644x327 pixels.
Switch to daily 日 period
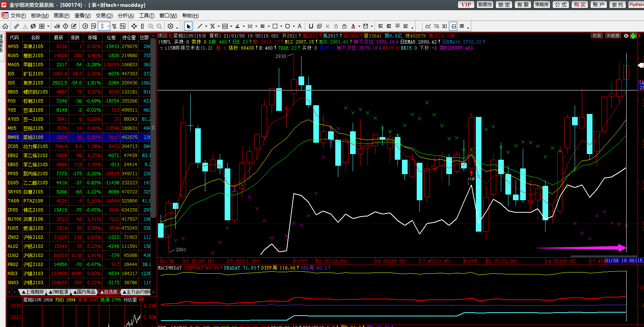pyautogui.click(x=453, y=26)
